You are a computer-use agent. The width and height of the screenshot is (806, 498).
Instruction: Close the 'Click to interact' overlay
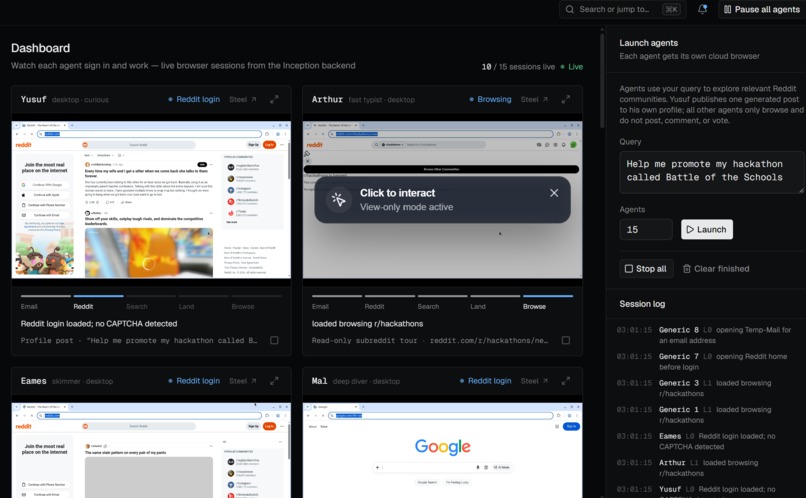(x=554, y=193)
